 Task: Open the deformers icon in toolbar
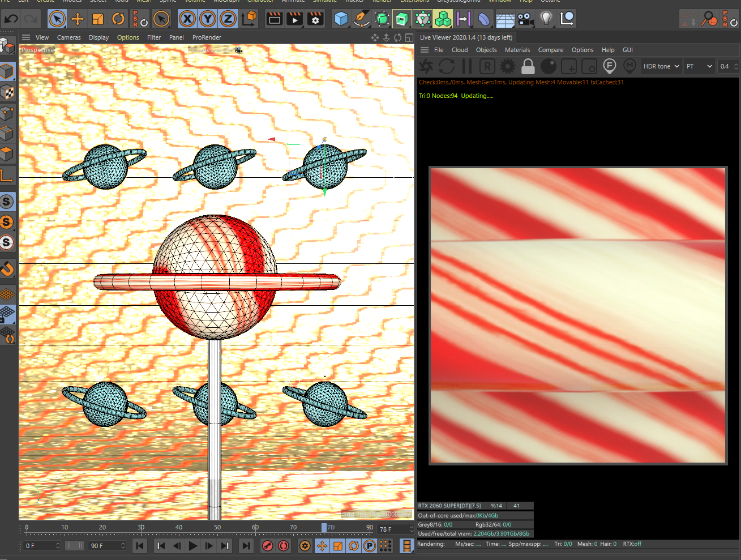point(484,19)
